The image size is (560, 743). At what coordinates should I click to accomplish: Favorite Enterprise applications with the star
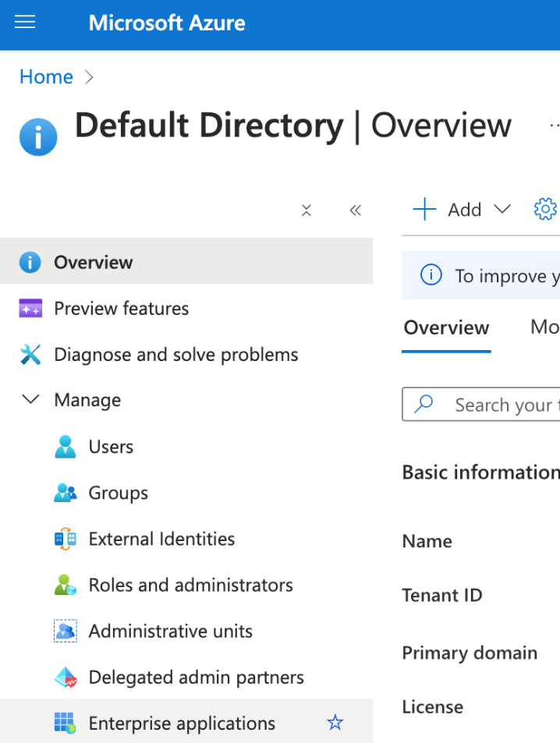335,723
